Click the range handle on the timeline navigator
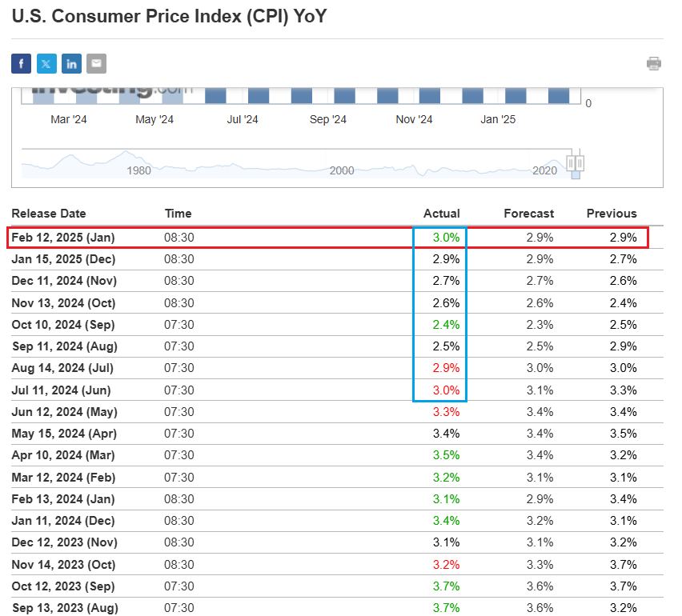This screenshot has height=616, width=682. click(575, 163)
